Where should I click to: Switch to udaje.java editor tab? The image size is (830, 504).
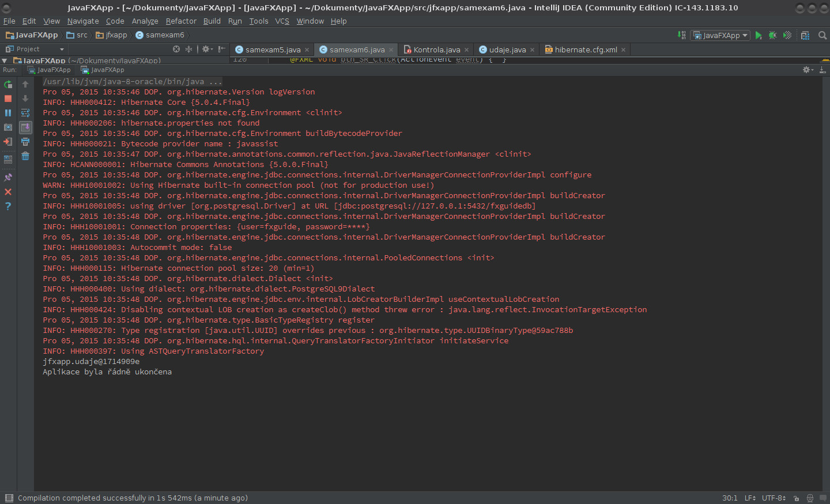tap(507, 50)
